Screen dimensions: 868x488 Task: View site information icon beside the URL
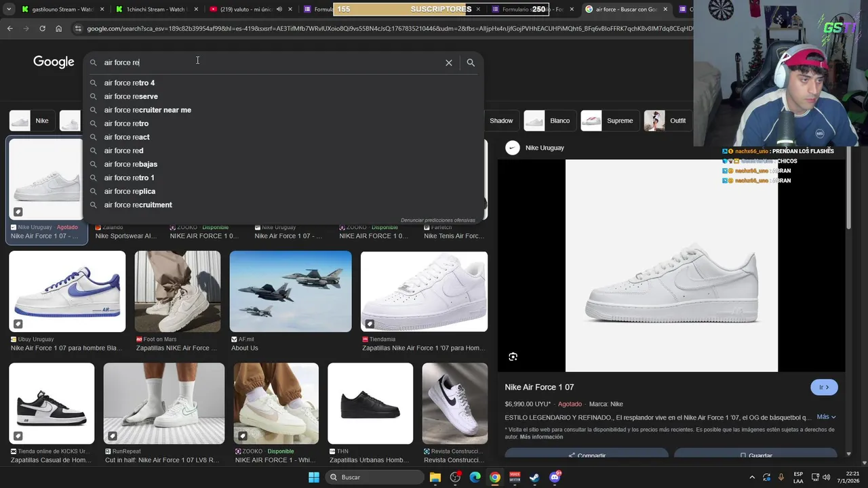pyautogui.click(x=78, y=28)
